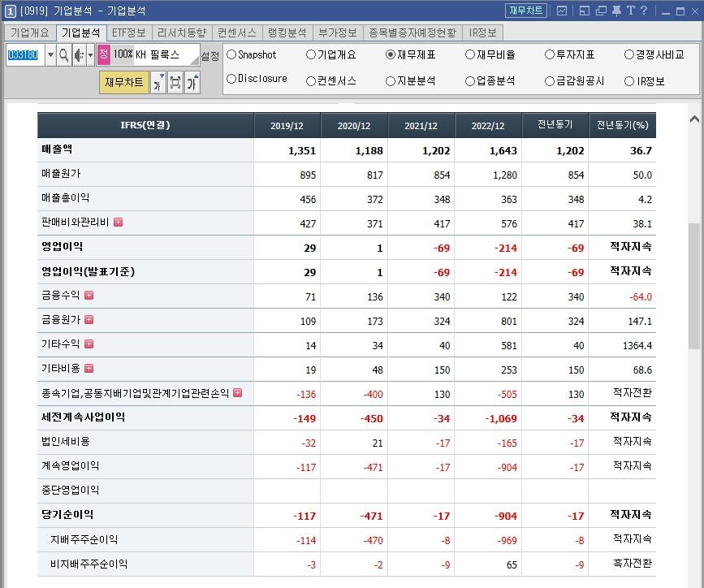704x588 pixels.
Task: Select the 경쟁사비교 radio button
Action: [629, 54]
